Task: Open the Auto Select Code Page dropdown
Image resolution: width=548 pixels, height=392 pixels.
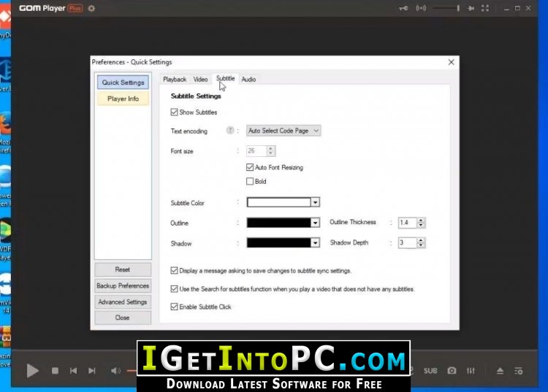Action: point(283,131)
